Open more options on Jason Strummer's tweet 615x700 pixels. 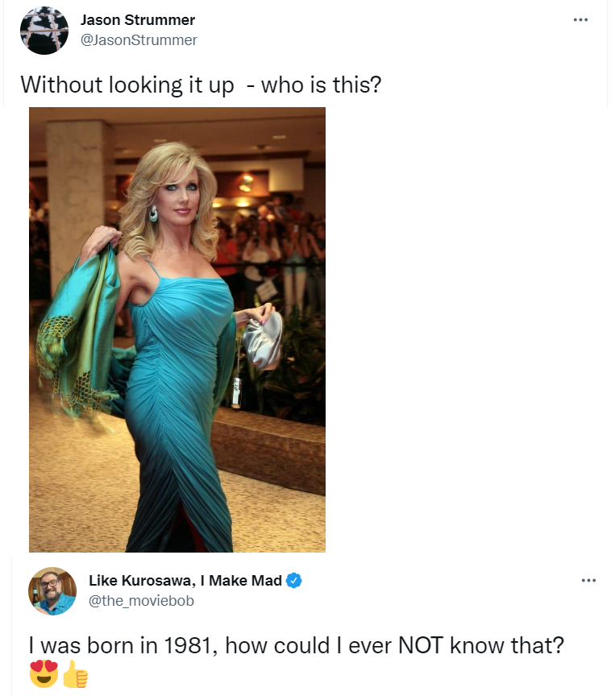[580, 19]
